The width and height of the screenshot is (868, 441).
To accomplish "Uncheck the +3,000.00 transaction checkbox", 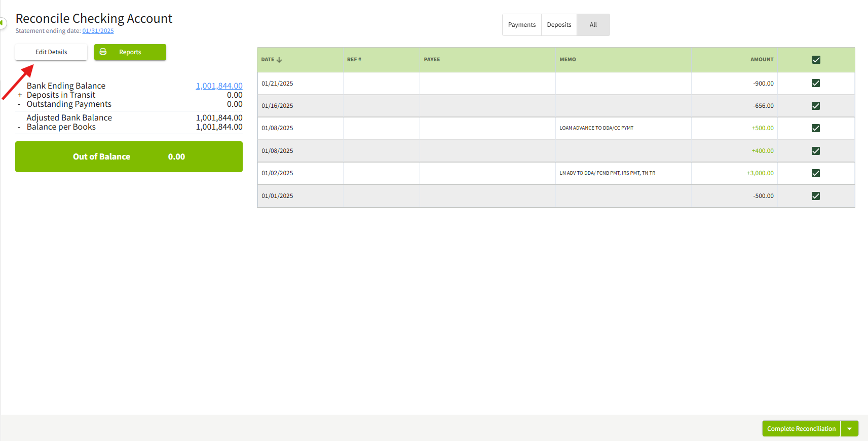I will click(x=815, y=173).
